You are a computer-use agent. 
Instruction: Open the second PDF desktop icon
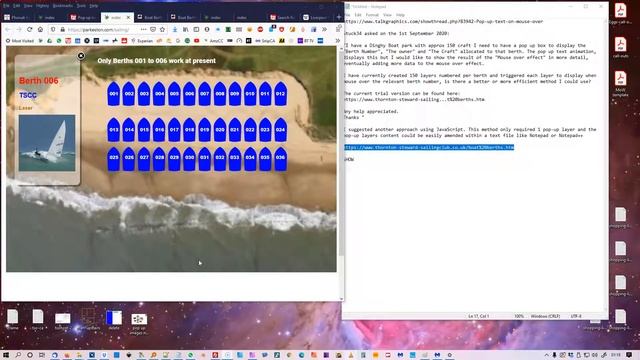620,47
